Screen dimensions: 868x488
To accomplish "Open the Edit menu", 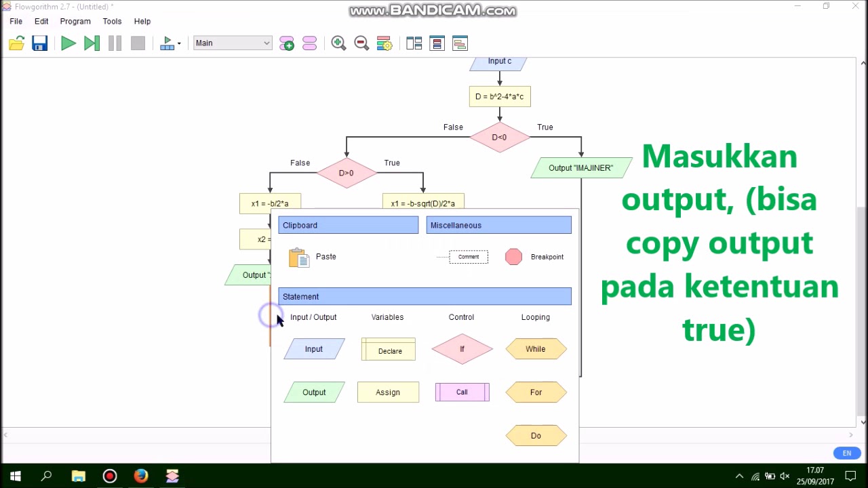I will 41,21.
